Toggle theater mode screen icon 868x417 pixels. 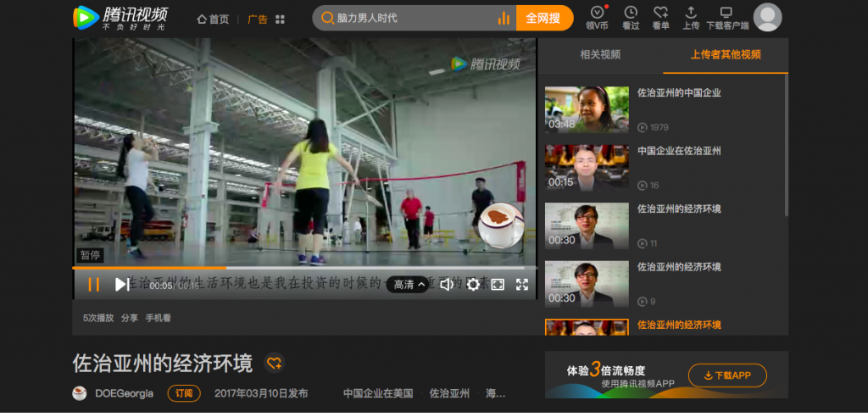coord(498,285)
